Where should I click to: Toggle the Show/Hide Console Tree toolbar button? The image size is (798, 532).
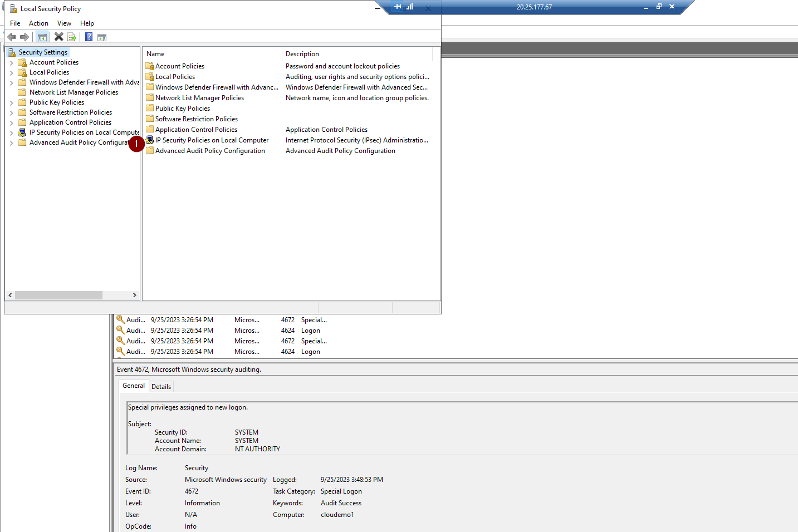(42, 37)
